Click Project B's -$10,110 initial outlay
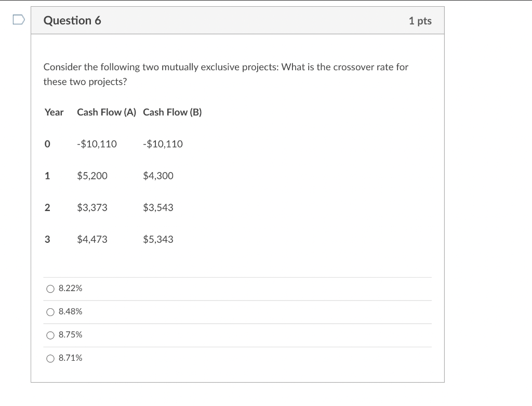 (x=163, y=144)
